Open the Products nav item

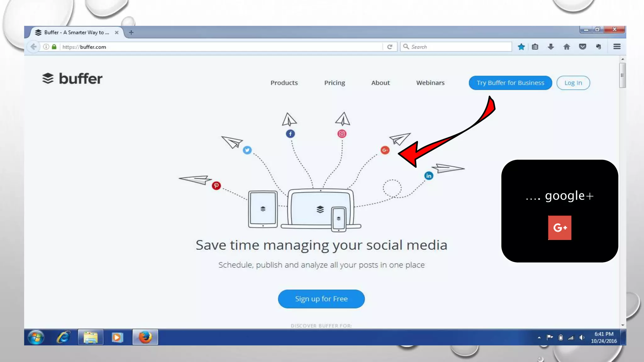pos(284,83)
